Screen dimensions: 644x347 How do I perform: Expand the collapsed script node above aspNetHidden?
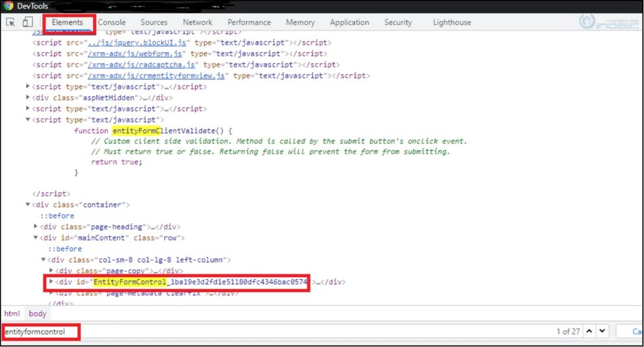tap(28, 87)
